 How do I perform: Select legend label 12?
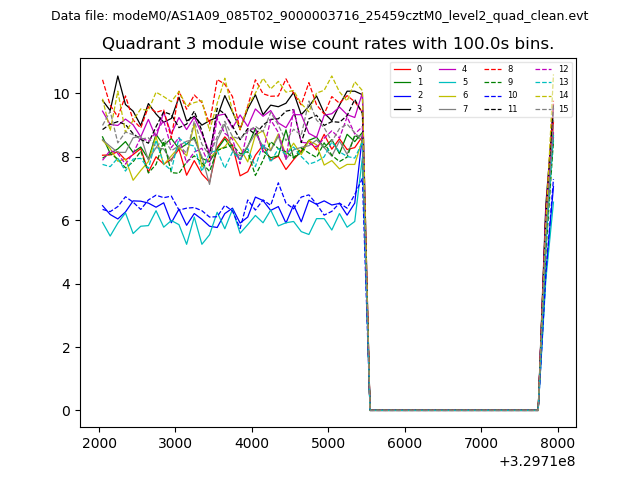click(x=563, y=69)
